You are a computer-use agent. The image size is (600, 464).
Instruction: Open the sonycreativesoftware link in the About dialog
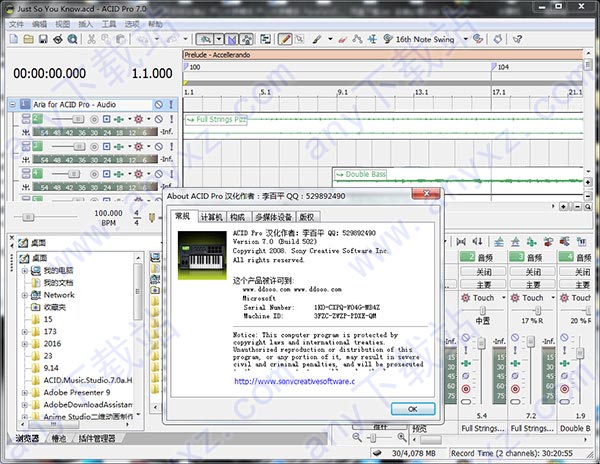coord(294,381)
